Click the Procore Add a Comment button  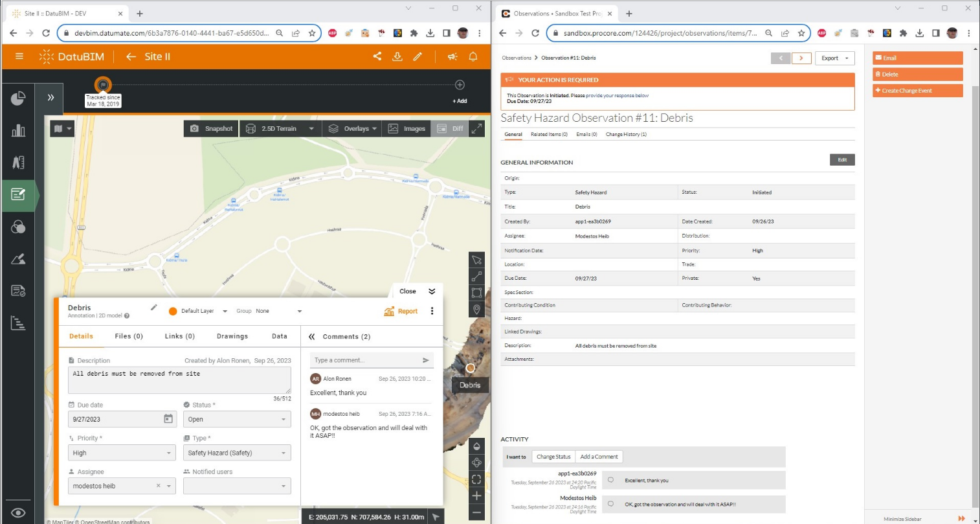599,457
